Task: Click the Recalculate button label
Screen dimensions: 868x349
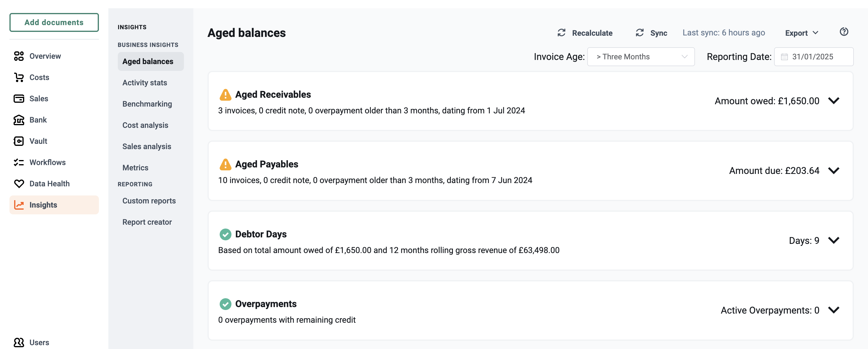Action: (592, 33)
